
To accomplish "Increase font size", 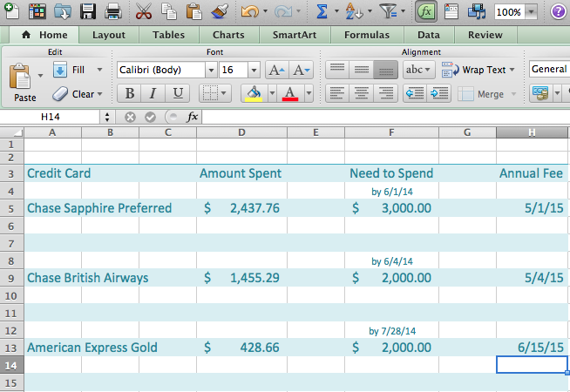I will pos(277,70).
